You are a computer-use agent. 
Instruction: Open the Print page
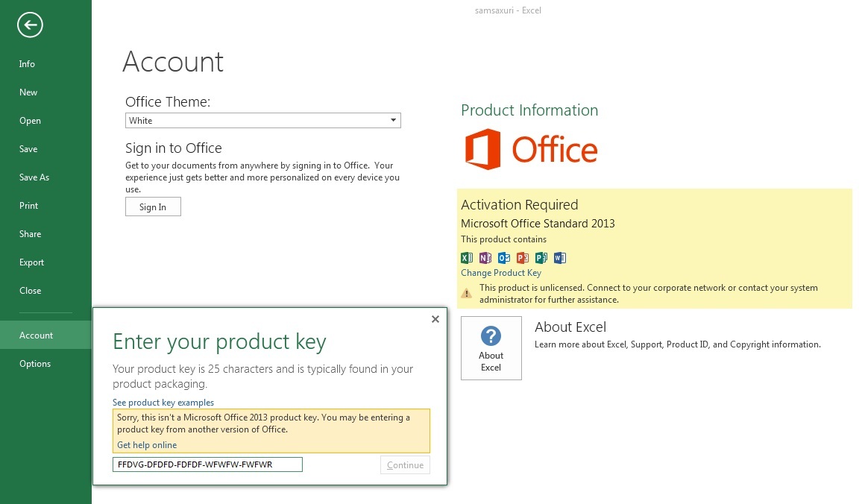pos(46,206)
